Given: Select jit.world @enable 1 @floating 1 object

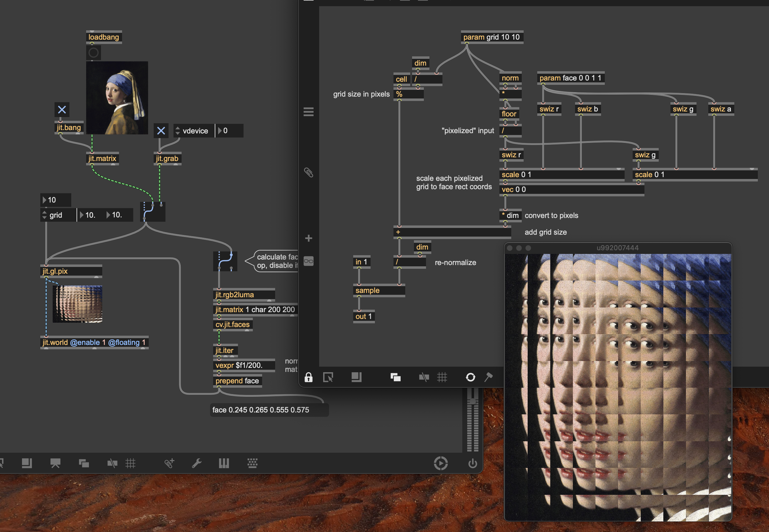Looking at the screenshot, I should [94, 343].
